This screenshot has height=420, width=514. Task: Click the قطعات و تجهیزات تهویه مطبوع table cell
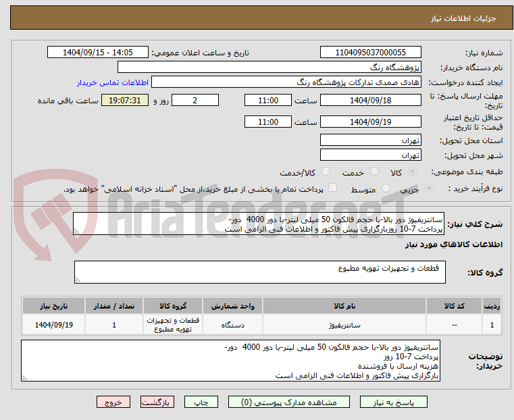(173, 325)
